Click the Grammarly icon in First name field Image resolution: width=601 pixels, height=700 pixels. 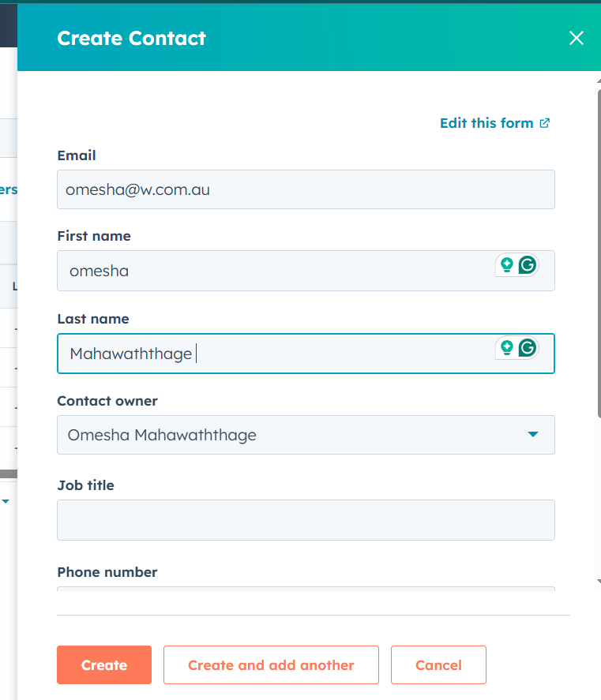(x=528, y=264)
